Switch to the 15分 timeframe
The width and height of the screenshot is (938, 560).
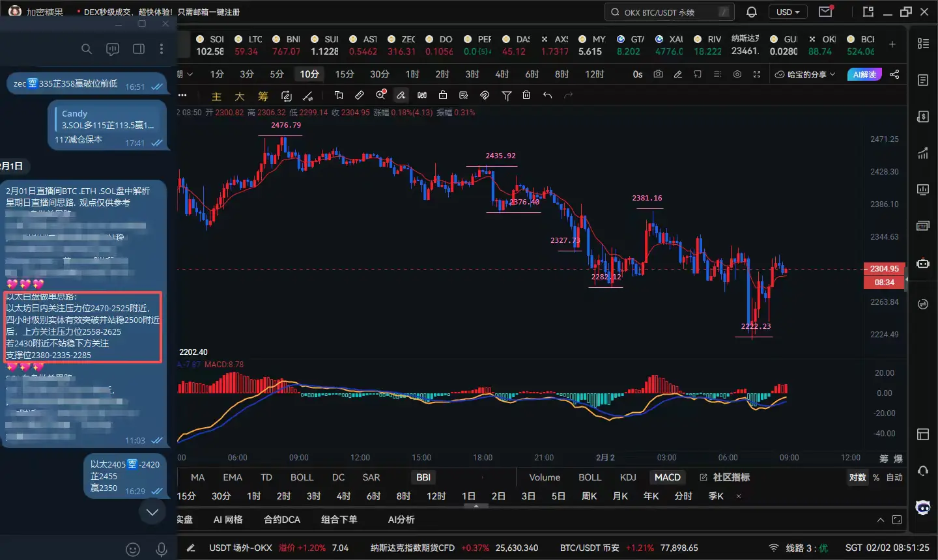(345, 74)
